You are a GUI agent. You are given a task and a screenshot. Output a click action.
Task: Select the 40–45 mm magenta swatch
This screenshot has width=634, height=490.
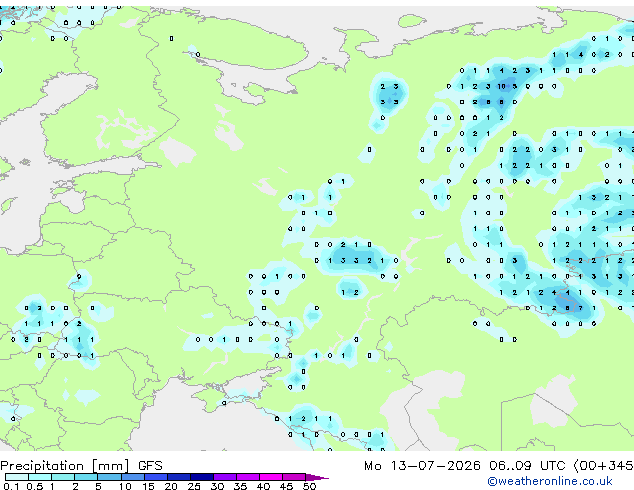pos(271,477)
